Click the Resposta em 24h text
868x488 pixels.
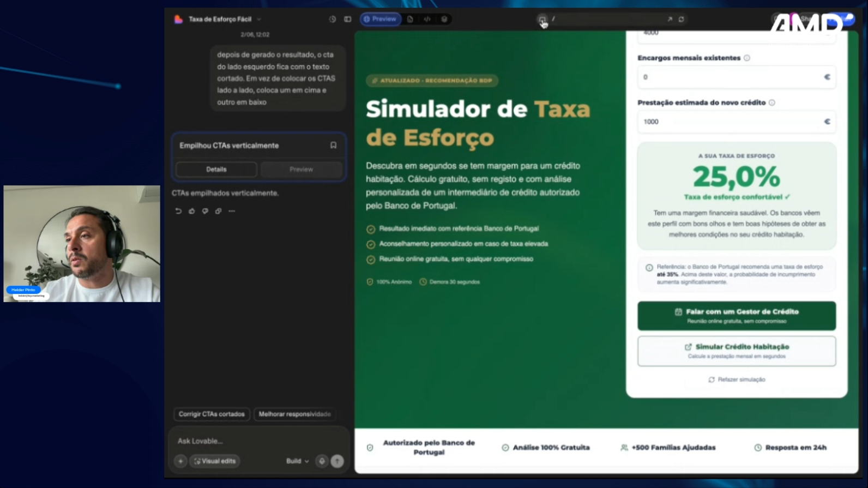click(x=796, y=448)
